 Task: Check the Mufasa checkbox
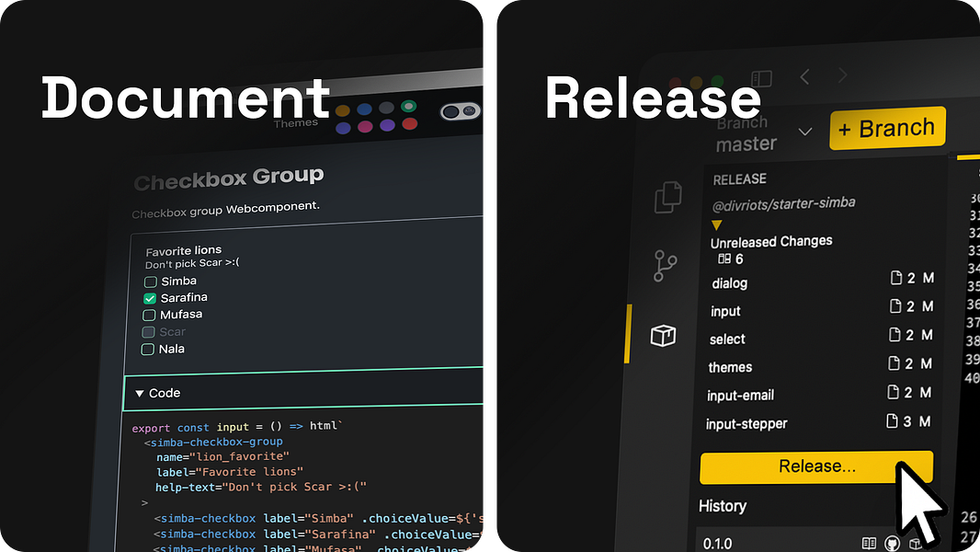coord(149,315)
